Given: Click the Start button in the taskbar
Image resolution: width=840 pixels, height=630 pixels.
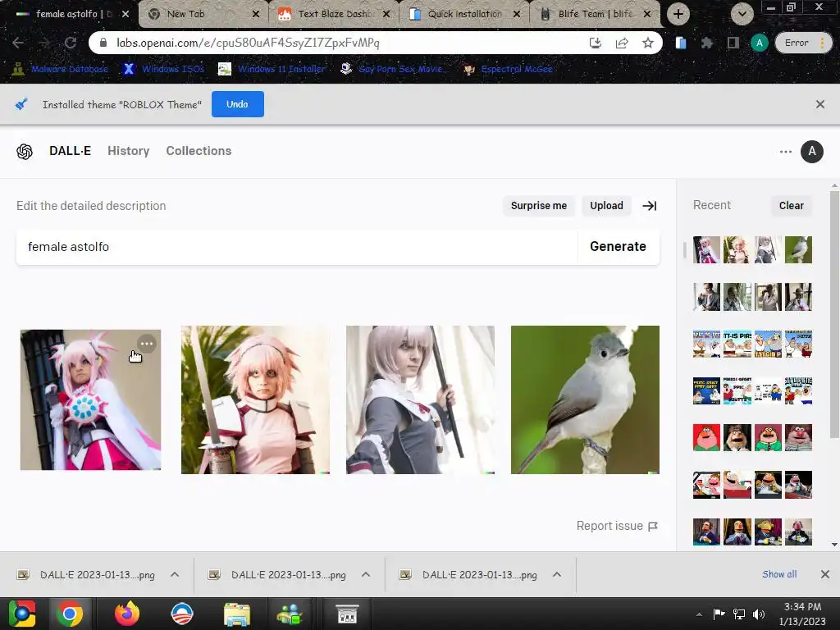Looking at the screenshot, I should (x=21, y=614).
